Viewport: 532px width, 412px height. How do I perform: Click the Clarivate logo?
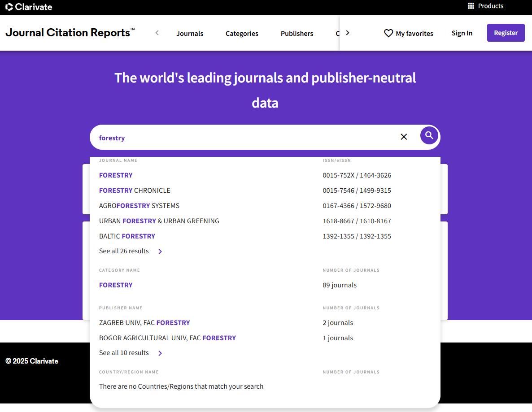(x=29, y=7)
